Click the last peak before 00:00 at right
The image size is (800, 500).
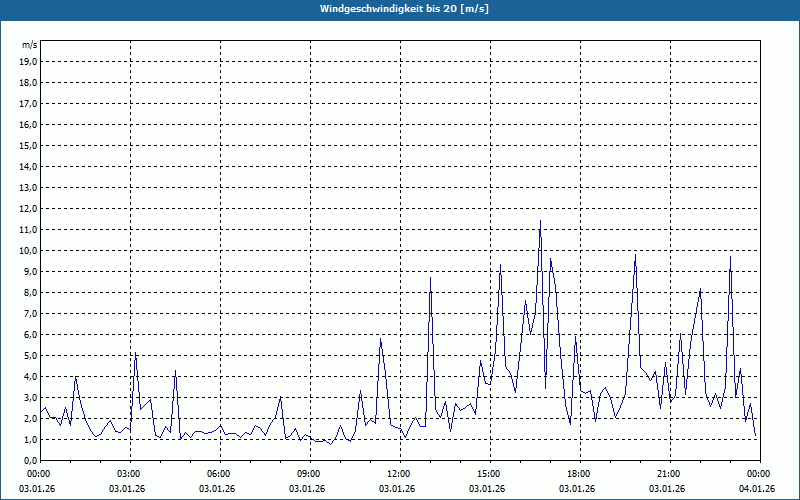(x=730, y=257)
